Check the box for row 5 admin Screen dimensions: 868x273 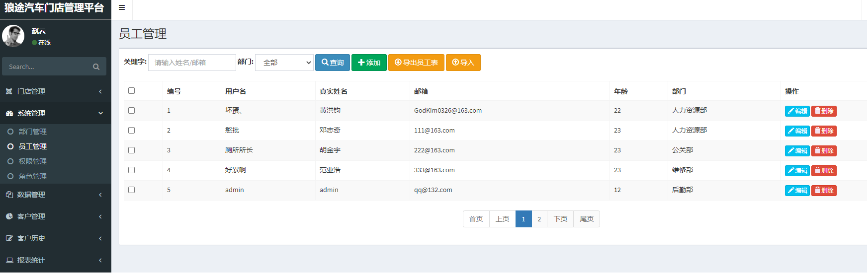tap(131, 190)
